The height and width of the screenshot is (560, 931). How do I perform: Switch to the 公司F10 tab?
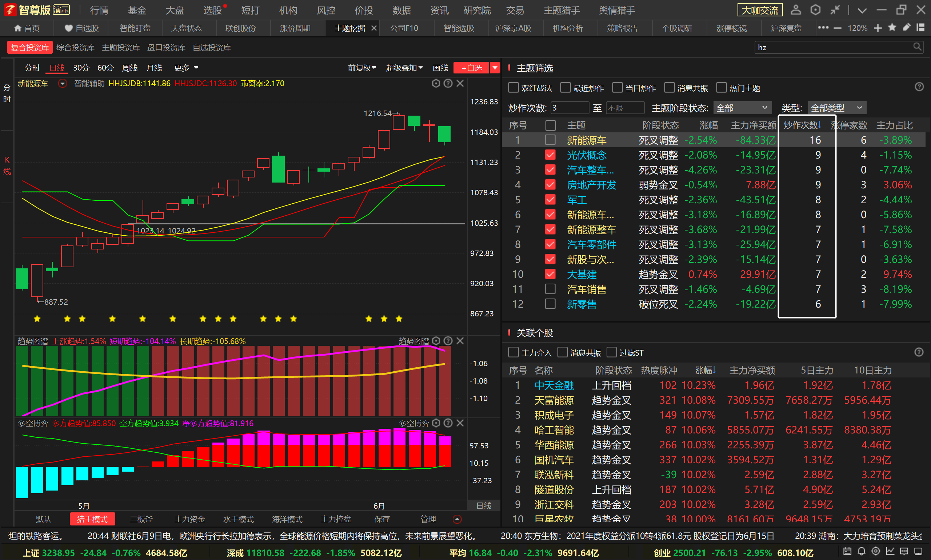[x=404, y=28]
